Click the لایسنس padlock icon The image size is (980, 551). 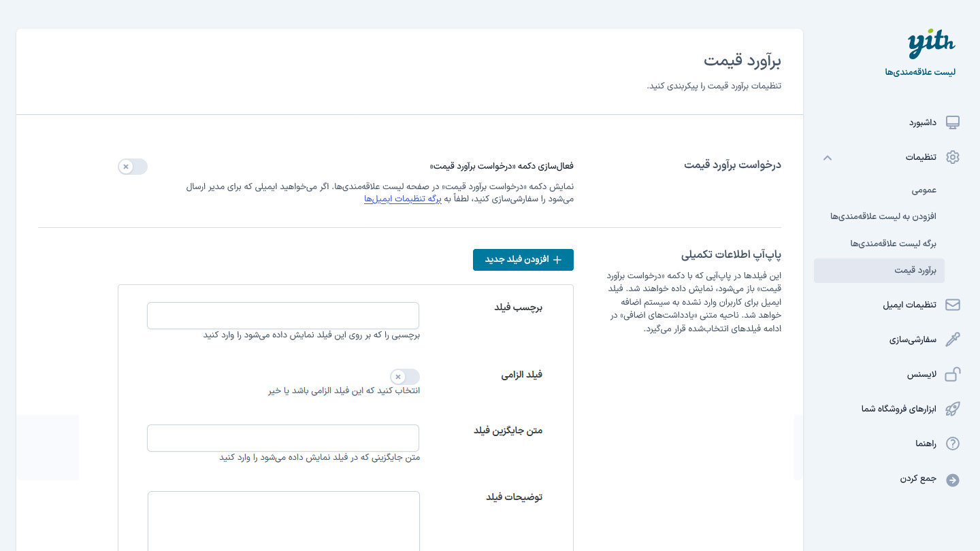tap(953, 374)
